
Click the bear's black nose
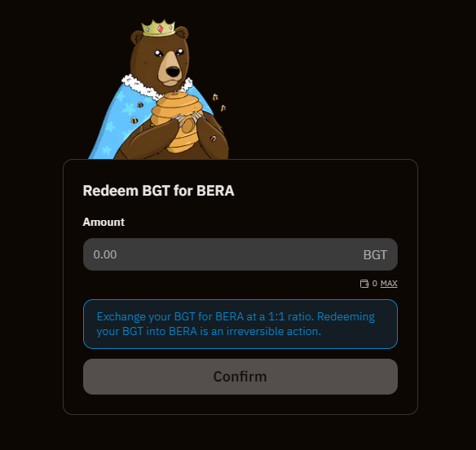(x=173, y=72)
